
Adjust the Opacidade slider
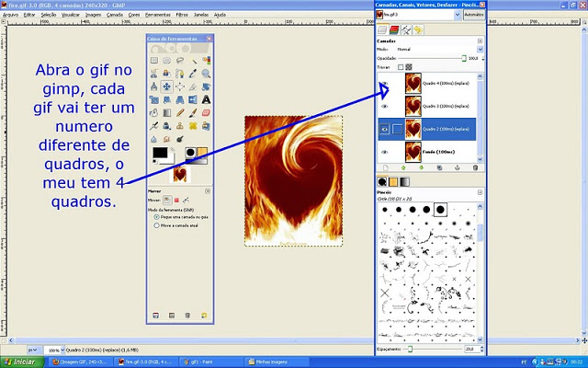432,58
